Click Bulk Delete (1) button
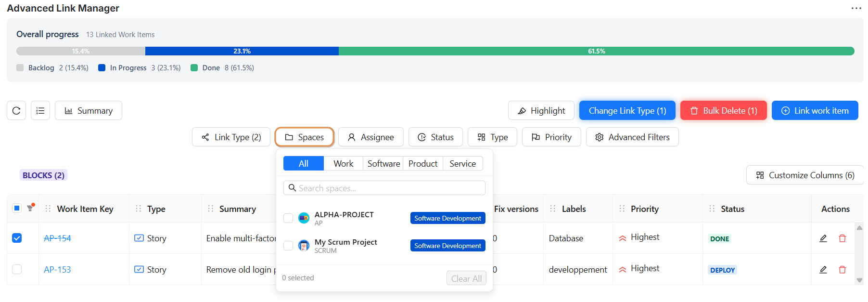The height and width of the screenshot is (302, 868). [724, 111]
